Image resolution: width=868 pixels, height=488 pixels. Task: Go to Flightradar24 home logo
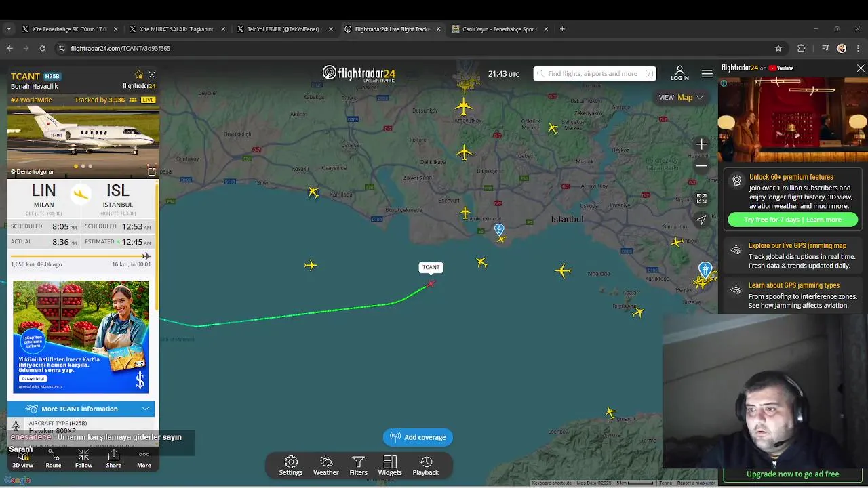pos(359,73)
